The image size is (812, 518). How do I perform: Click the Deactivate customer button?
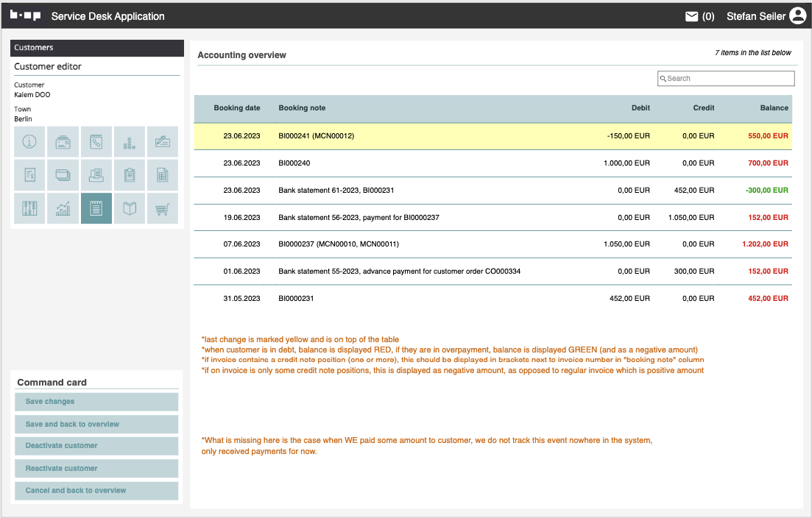[x=96, y=446]
